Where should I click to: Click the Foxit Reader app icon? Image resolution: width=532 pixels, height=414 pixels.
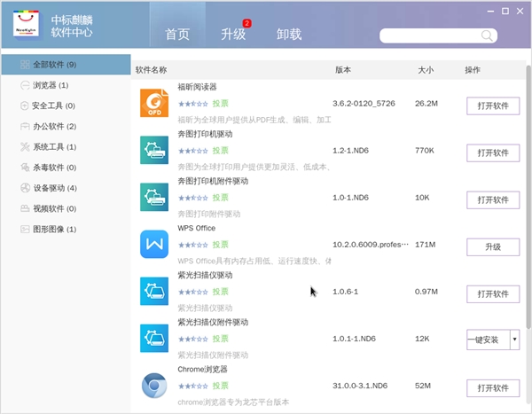pyautogui.click(x=154, y=103)
